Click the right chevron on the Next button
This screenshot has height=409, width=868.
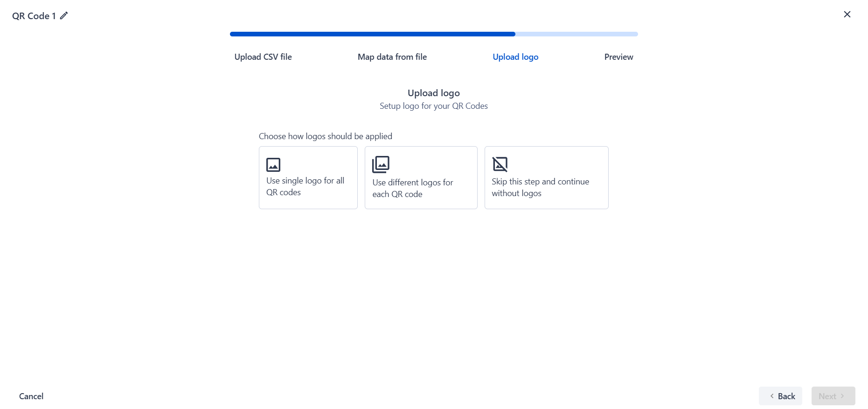coord(842,396)
